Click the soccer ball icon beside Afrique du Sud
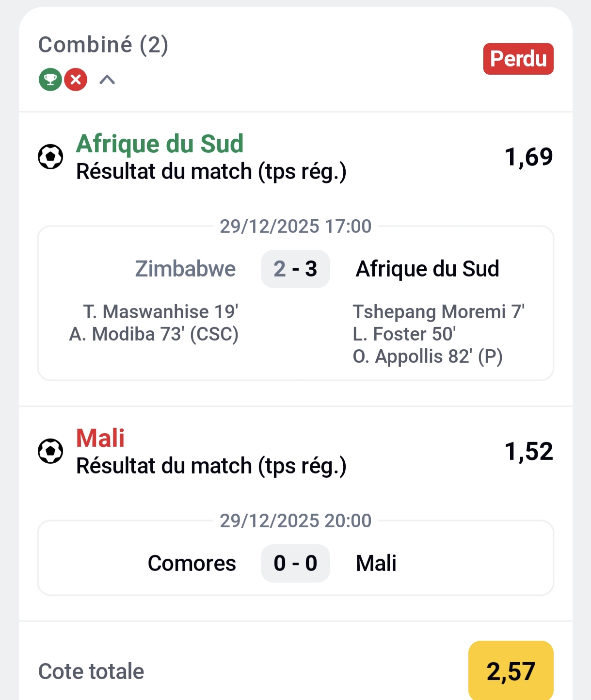 (x=50, y=157)
